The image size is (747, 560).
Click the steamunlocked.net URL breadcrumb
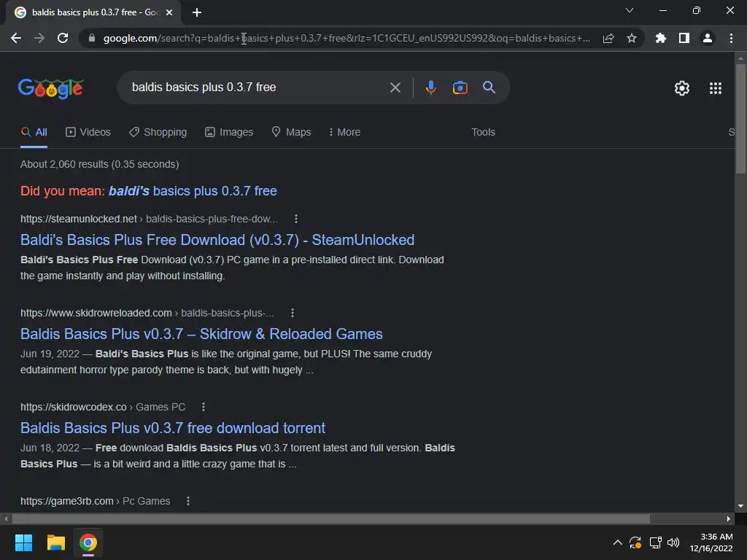click(149, 219)
